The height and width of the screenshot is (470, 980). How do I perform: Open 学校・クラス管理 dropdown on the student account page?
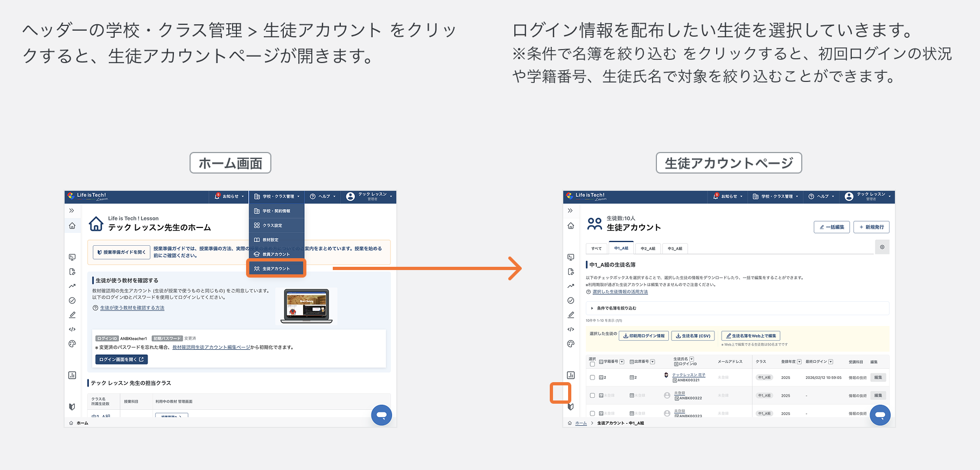pos(775,197)
